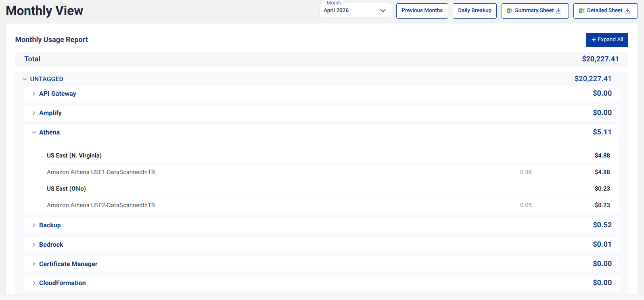Select the Amplify service label
This screenshot has height=300, width=644.
[50, 113]
